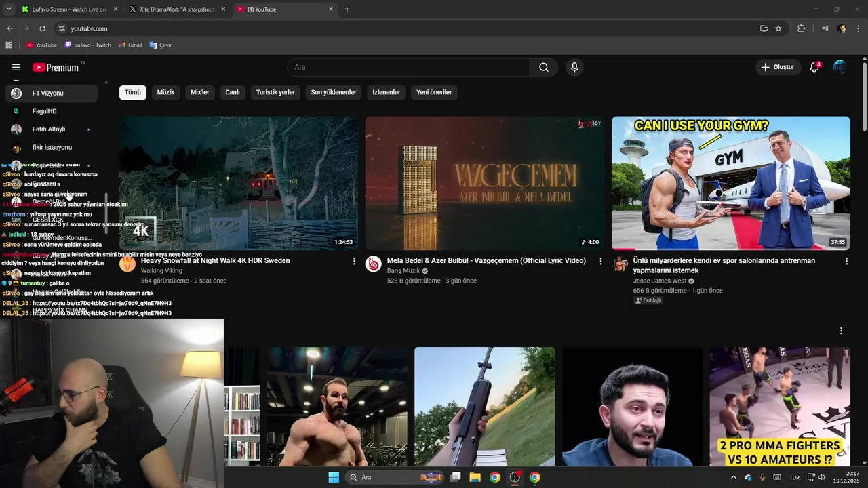Click the address bar showing youtube.com
The image size is (868, 488).
(x=407, y=28)
